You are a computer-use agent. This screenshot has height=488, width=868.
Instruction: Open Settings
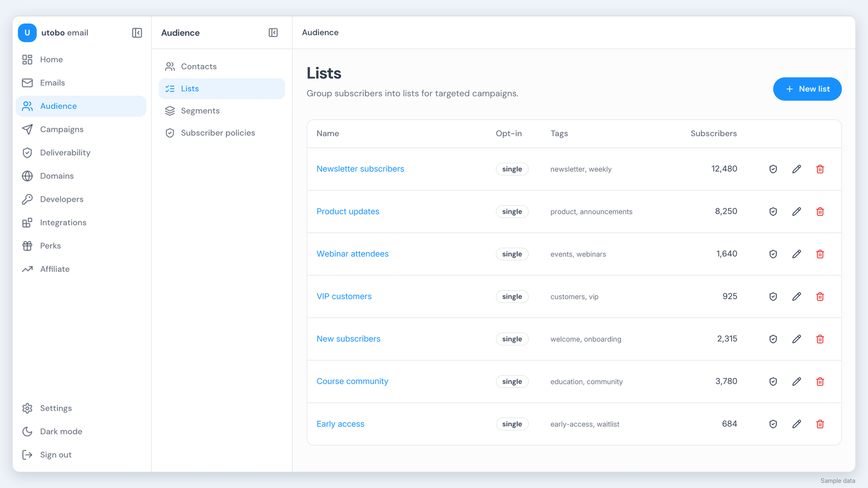pyautogui.click(x=81, y=408)
